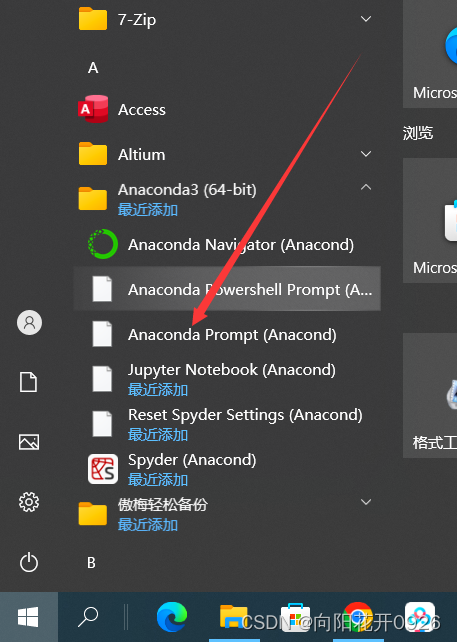Click the taskbar search magnifier
The width and height of the screenshot is (457, 642).
point(88,617)
